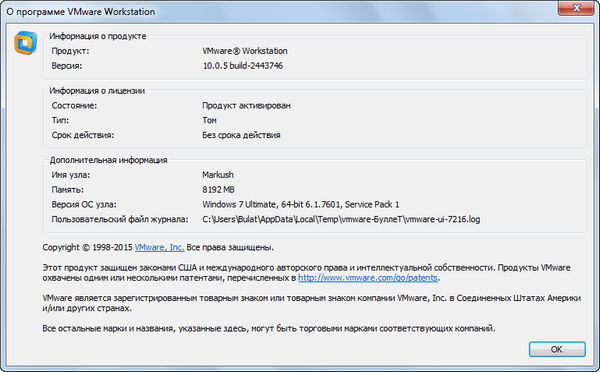Screen dimensions: 600x372
Task: Close the About VMware Workstation dialog
Action: [x=576, y=8]
